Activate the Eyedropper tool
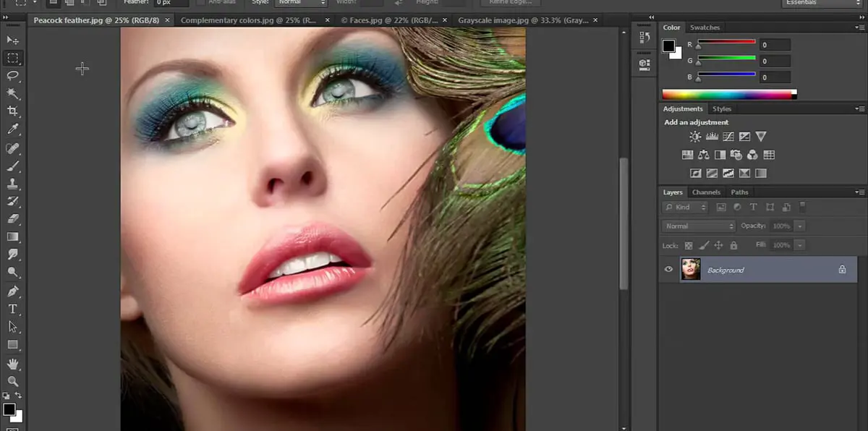The height and width of the screenshot is (431, 868). click(13, 129)
